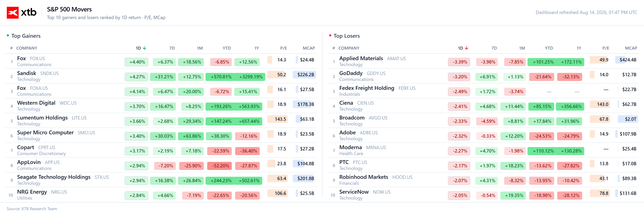The image size is (644, 214).
Task: Click the XTB logo icon
Action: pyautogui.click(x=12, y=13)
